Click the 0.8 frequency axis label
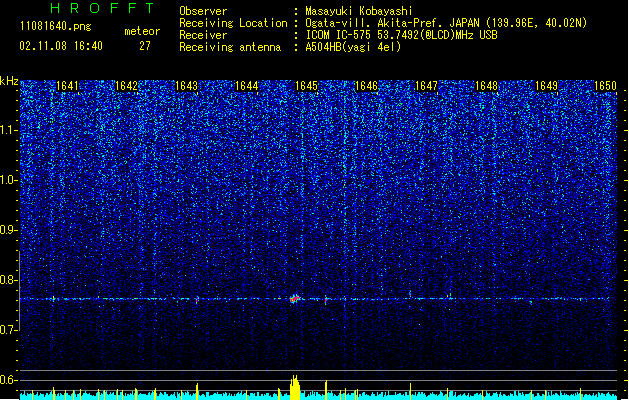This screenshot has width=629, height=400. point(8,280)
